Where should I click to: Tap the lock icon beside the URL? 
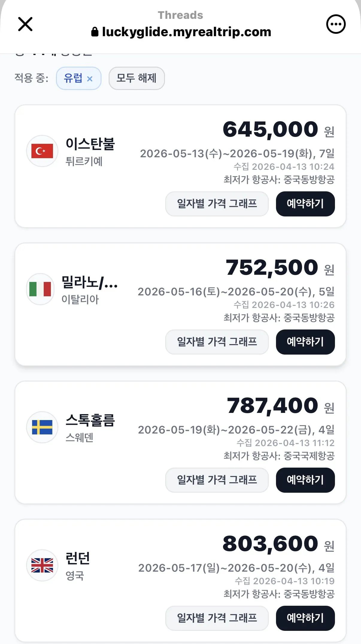point(95,32)
